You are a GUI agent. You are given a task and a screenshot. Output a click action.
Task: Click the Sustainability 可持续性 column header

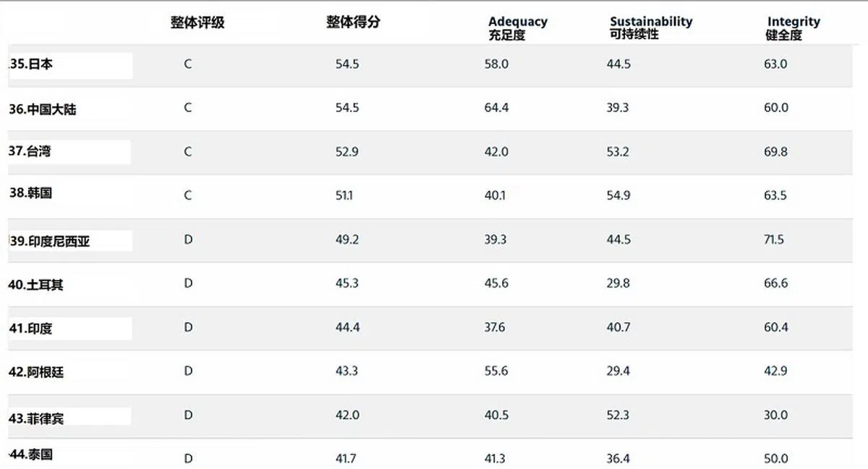coord(650,28)
